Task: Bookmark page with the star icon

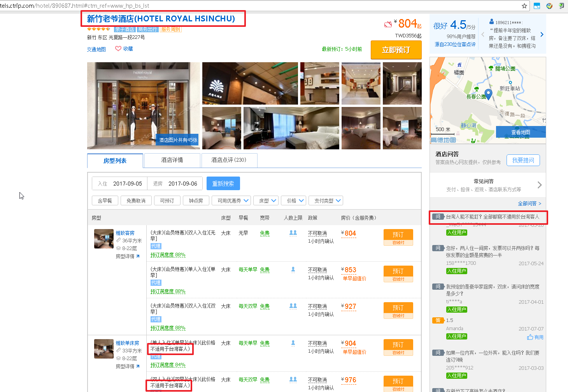Action: point(524,6)
